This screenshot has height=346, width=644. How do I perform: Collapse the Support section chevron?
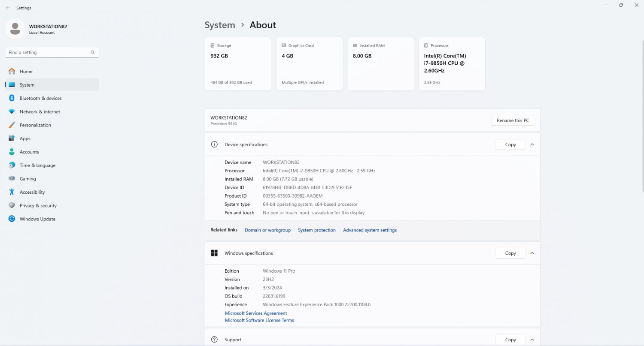(532, 340)
